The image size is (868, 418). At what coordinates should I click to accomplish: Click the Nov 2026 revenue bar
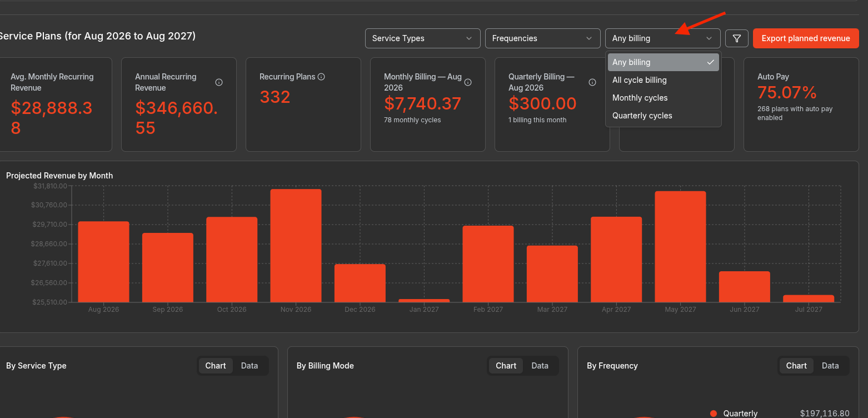(x=296, y=246)
